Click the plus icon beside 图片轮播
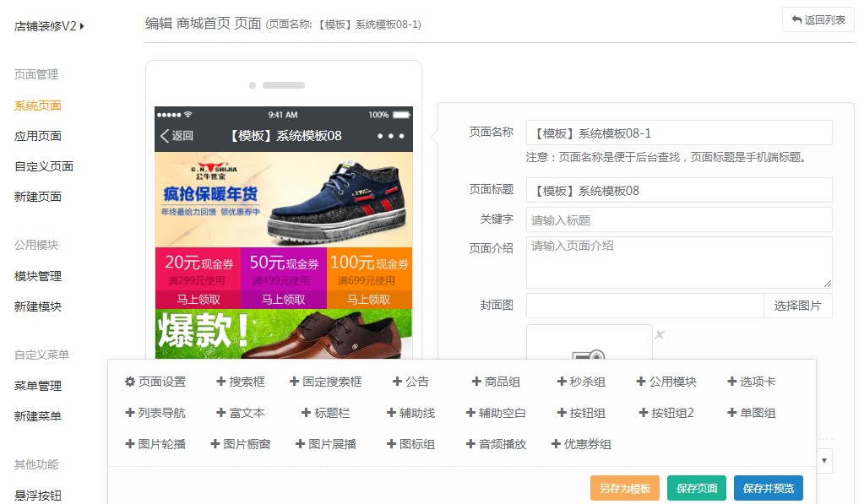This screenshot has width=864, height=504. point(130,444)
